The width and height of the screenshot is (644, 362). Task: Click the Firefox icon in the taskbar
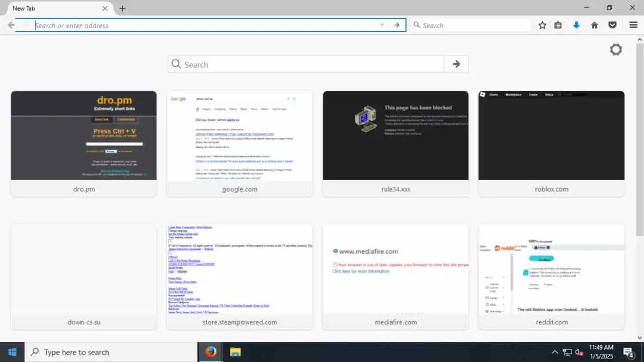click(x=211, y=352)
